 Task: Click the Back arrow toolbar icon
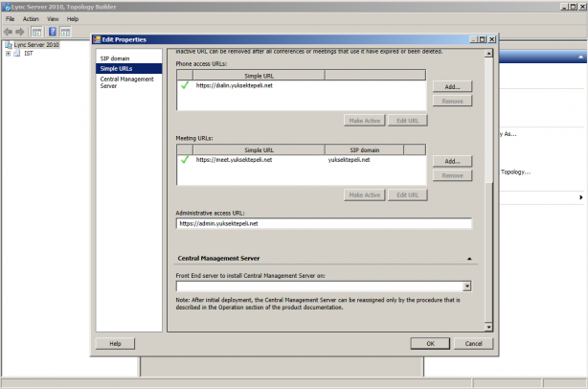coord(8,32)
